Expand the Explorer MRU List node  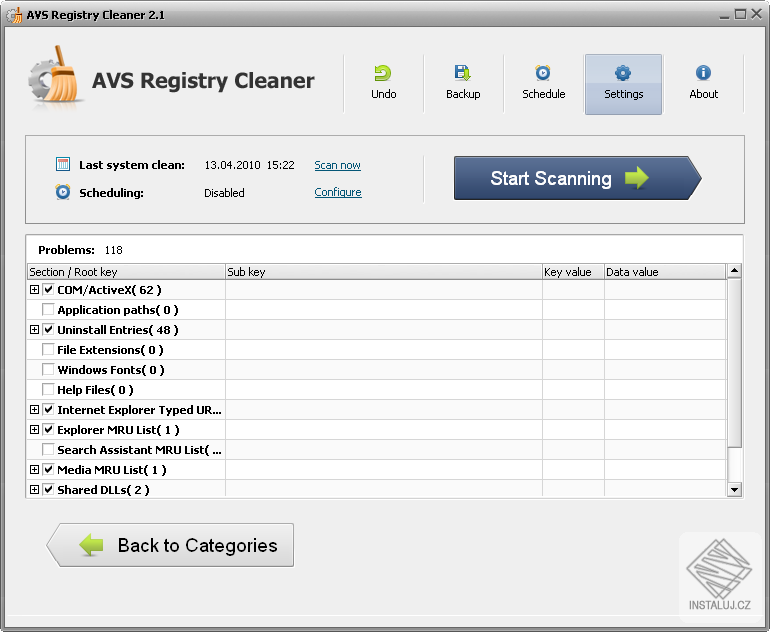click(x=34, y=430)
